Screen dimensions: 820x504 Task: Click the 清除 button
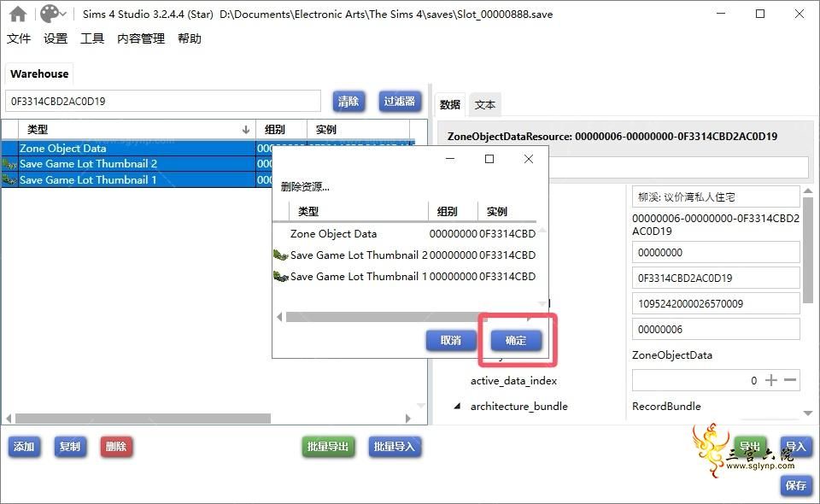point(348,101)
